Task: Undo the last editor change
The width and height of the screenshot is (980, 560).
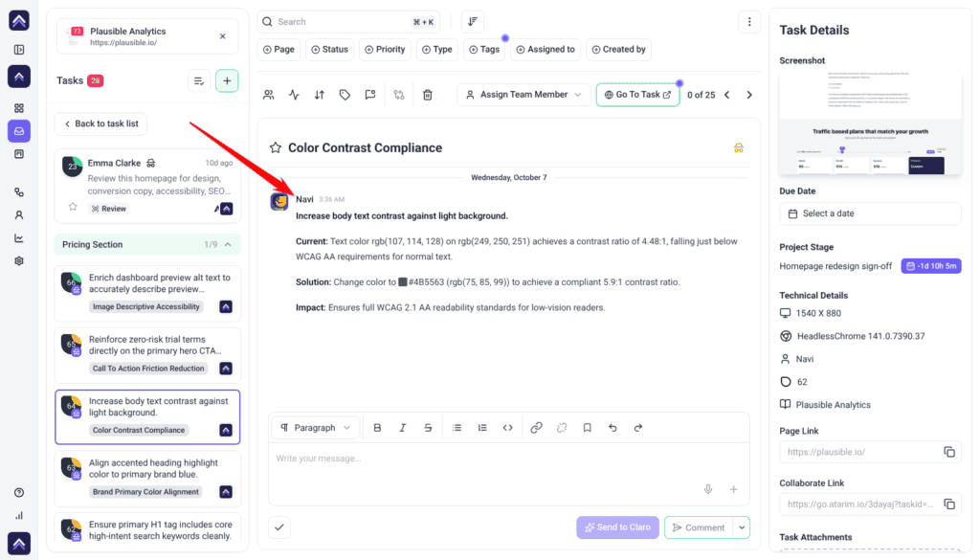Action: click(612, 428)
